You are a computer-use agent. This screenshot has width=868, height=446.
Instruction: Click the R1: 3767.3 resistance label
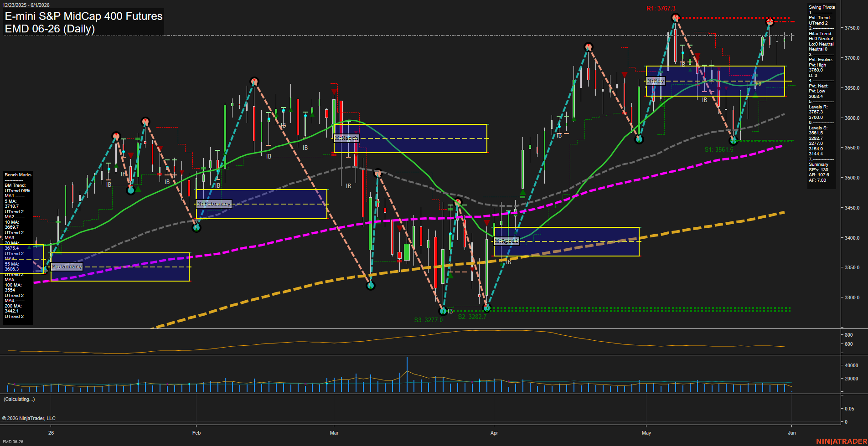661,8
